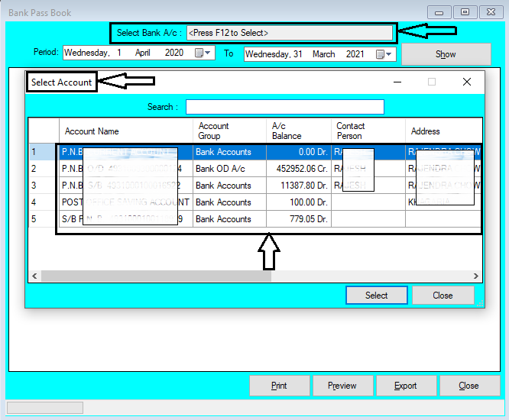Image resolution: width=509 pixels, height=420 pixels.
Task: Click the end date day value 31
Action: [x=297, y=54]
